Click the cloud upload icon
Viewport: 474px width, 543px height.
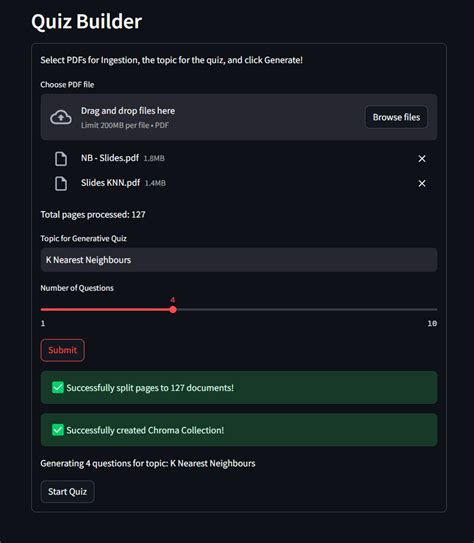click(61, 117)
